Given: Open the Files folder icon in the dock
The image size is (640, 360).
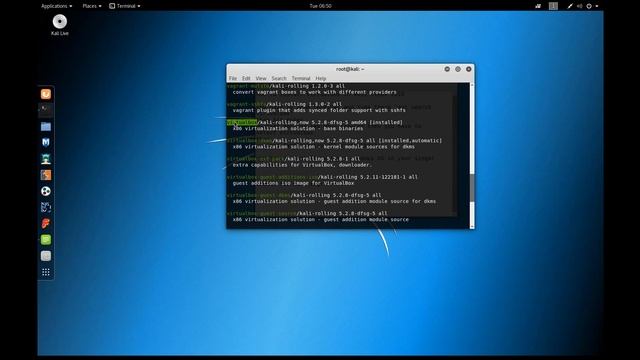Looking at the screenshot, I should tap(46, 127).
